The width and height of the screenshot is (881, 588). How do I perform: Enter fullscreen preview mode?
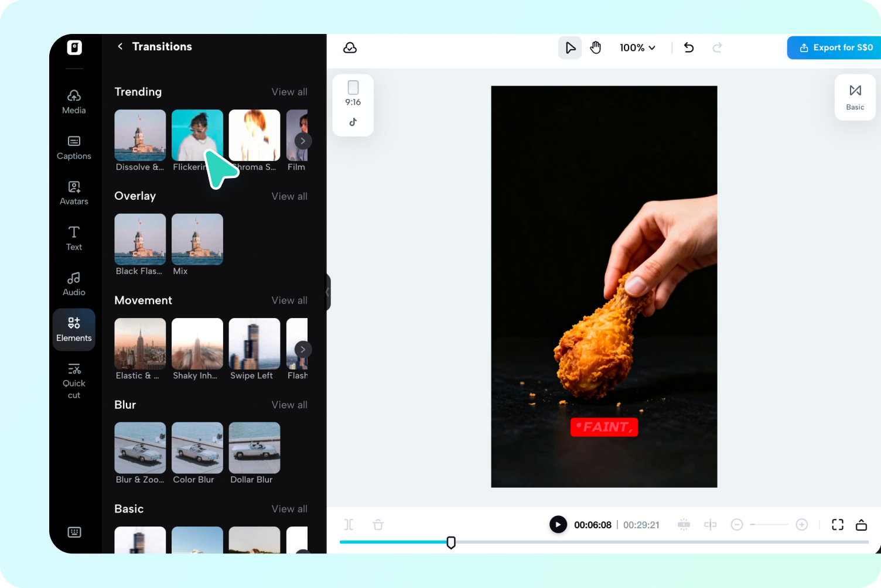[838, 525]
